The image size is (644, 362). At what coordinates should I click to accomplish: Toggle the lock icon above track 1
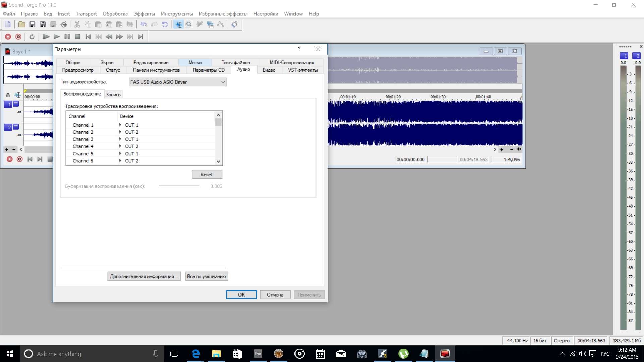pos(8,95)
